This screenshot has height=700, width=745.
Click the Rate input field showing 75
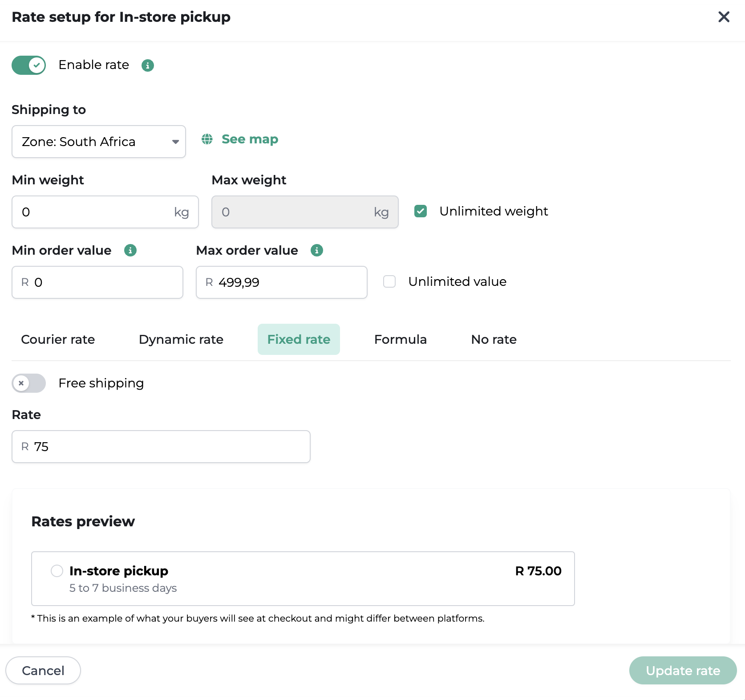[161, 447]
